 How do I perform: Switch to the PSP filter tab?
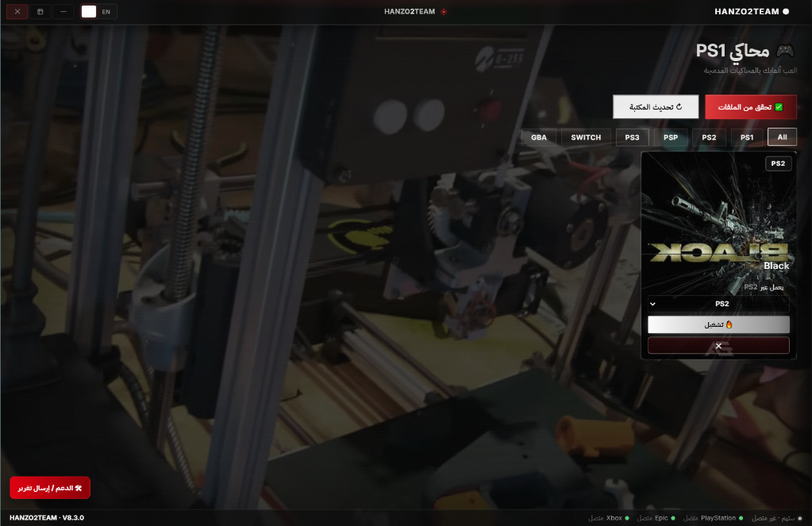(671, 137)
